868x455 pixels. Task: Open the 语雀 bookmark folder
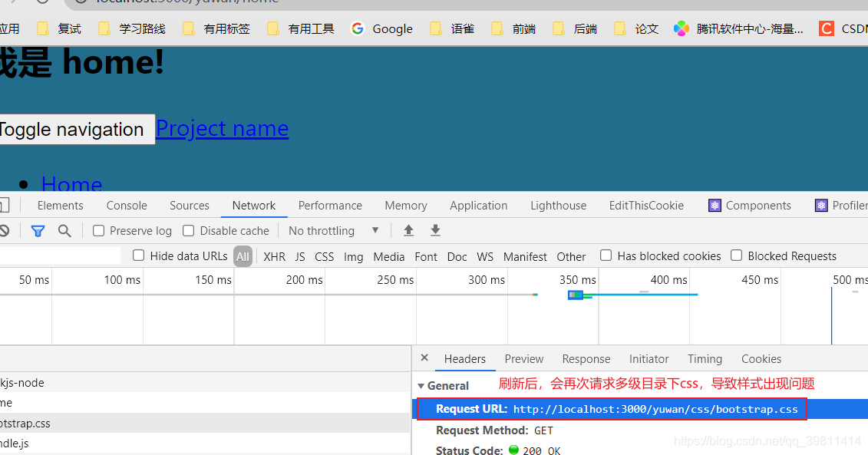(x=452, y=28)
